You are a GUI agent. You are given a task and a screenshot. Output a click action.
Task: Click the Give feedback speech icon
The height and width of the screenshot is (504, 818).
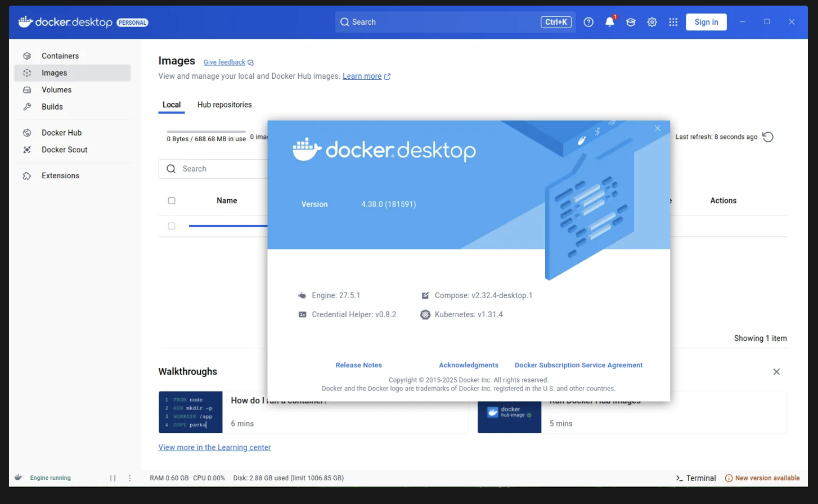[x=251, y=62]
